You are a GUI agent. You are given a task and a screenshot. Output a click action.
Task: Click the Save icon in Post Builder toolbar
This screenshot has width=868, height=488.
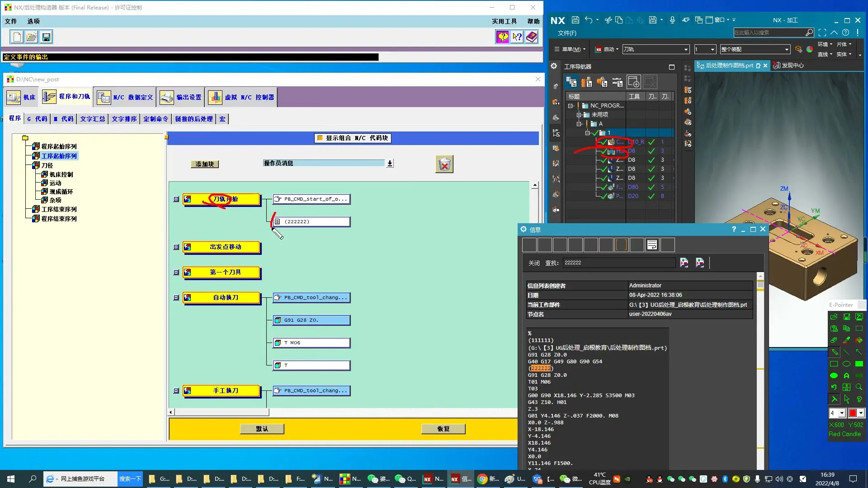coord(46,37)
